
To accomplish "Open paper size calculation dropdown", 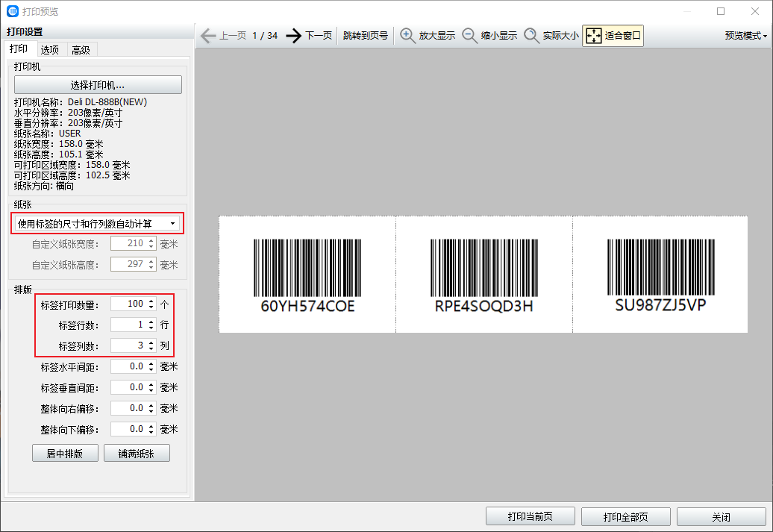I will point(97,224).
